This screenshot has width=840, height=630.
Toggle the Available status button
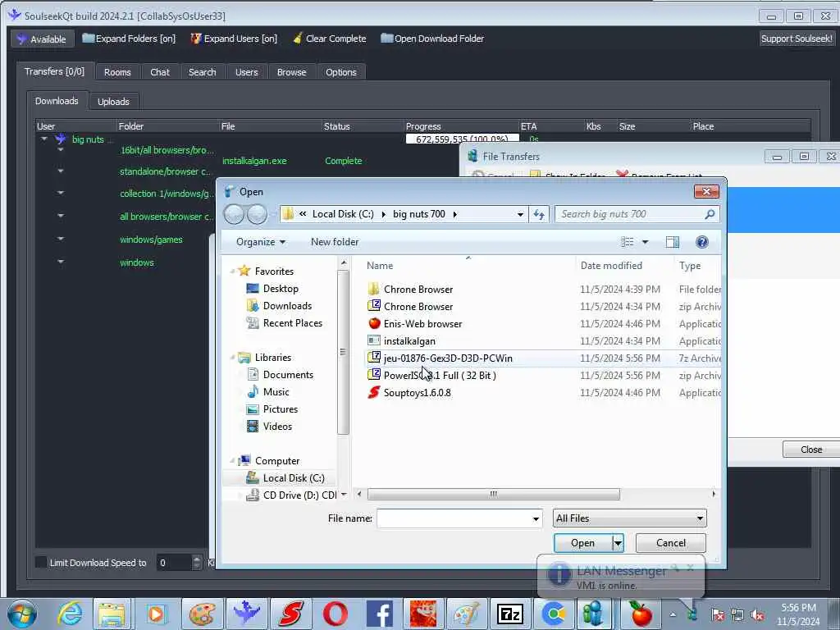click(41, 39)
